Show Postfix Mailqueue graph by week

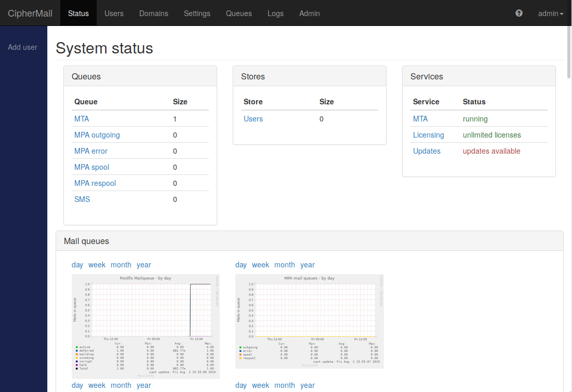[97, 265]
